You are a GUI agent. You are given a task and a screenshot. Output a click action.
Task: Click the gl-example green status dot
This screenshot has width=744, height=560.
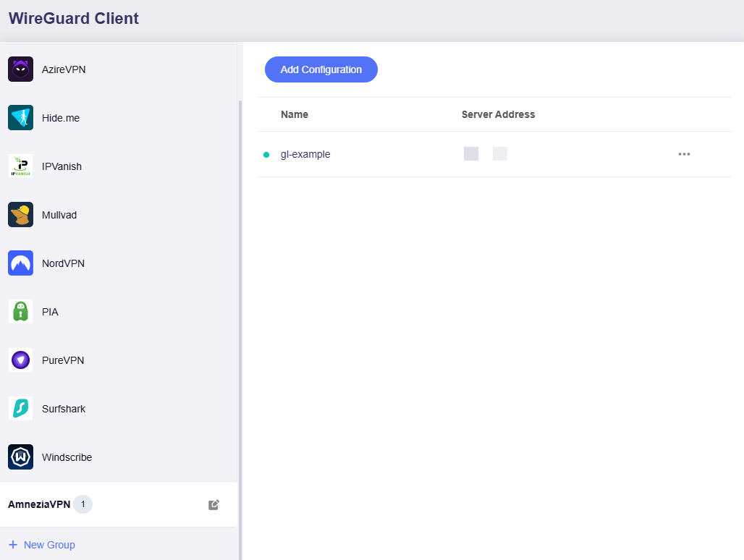click(266, 155)
